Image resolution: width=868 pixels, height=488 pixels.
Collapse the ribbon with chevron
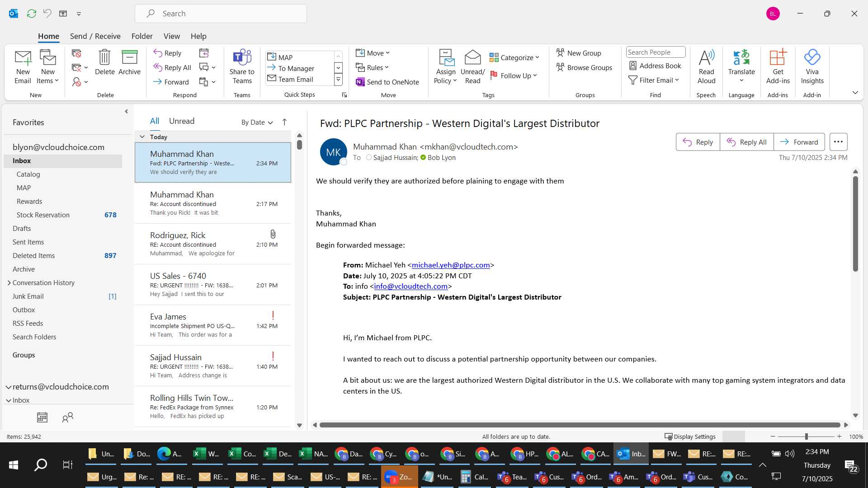(855, 93)
